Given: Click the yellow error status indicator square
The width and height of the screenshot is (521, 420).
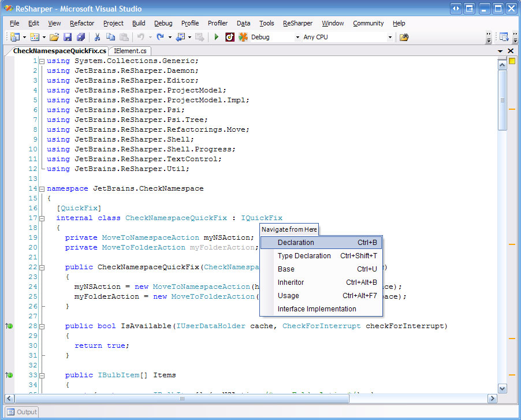Looking at the screenshot, I should tap(512, 61).
